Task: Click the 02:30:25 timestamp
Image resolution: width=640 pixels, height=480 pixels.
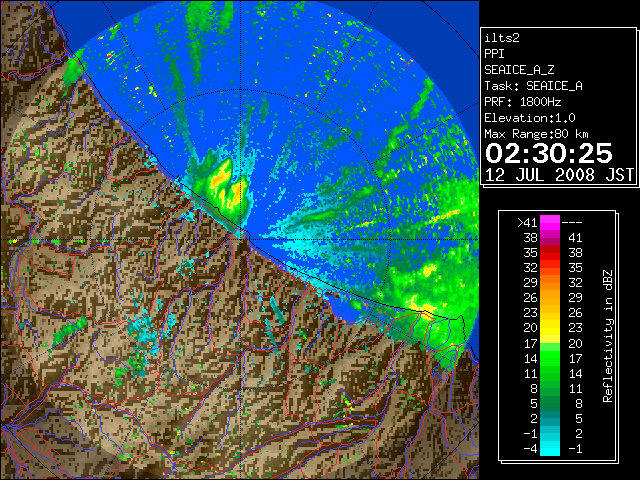Action: pyautogui.click(x=549, y=153)
